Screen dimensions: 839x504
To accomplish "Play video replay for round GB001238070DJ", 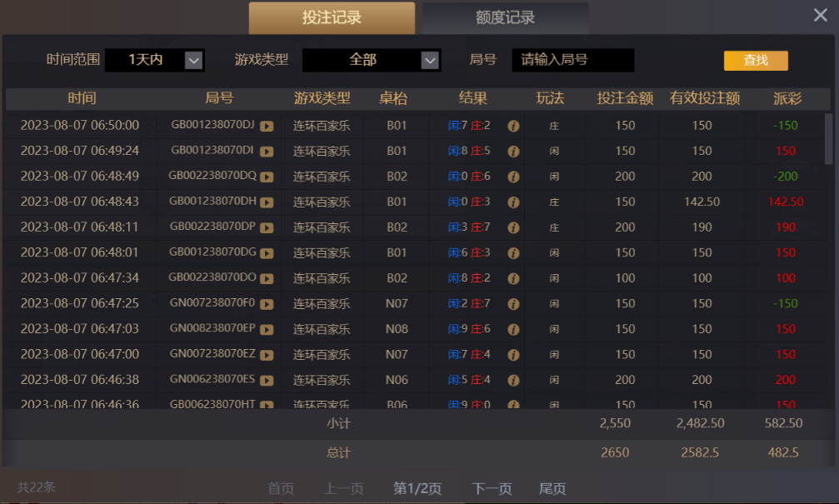I will point(267,127).
